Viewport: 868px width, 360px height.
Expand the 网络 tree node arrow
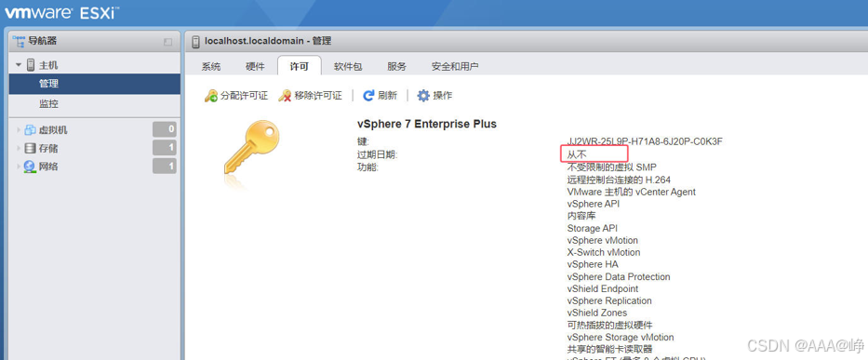coord(19,167)
